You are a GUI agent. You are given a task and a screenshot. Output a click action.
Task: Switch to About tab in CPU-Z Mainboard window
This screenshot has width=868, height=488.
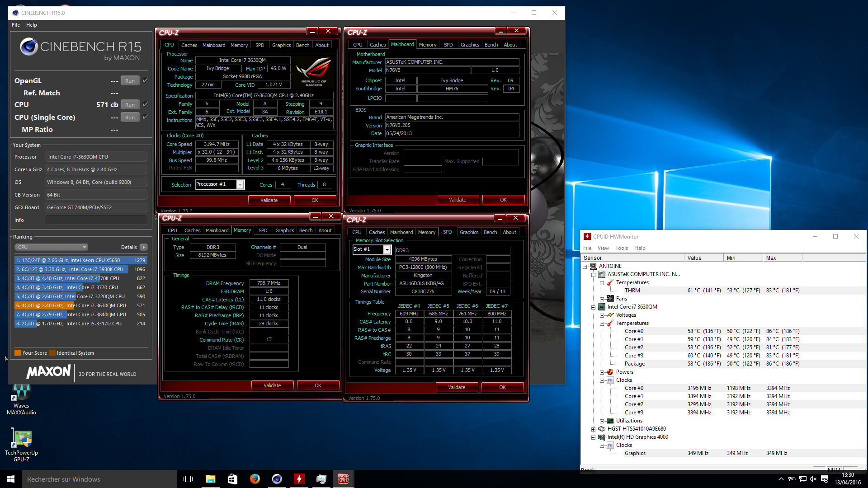coord(510,45)
